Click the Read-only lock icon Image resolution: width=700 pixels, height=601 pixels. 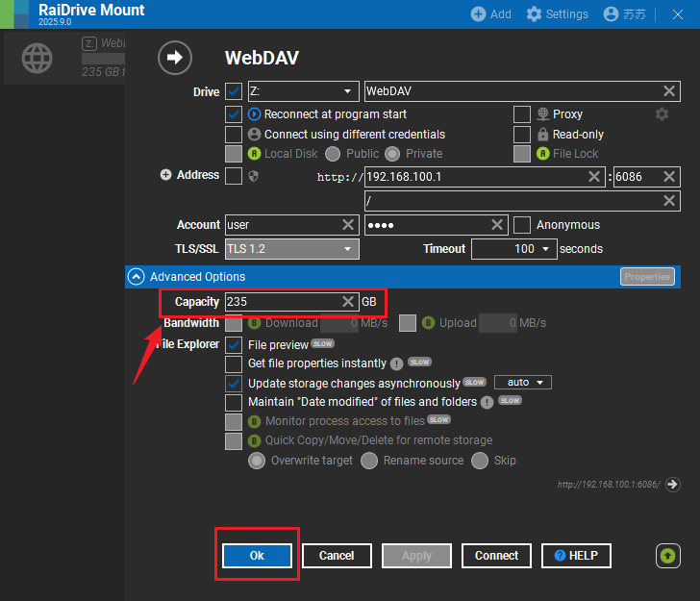coord(542,134)
